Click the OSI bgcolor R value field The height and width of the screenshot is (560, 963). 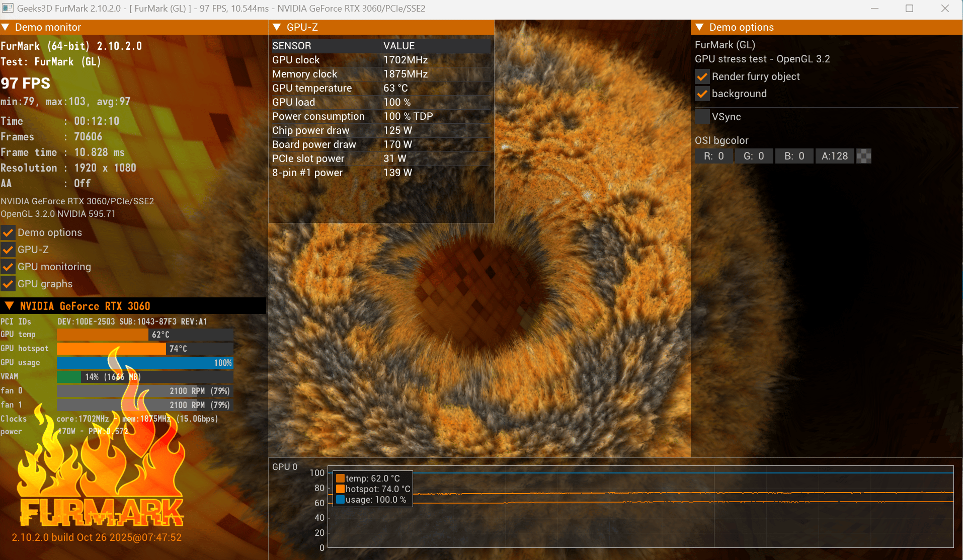pos(714,156)
